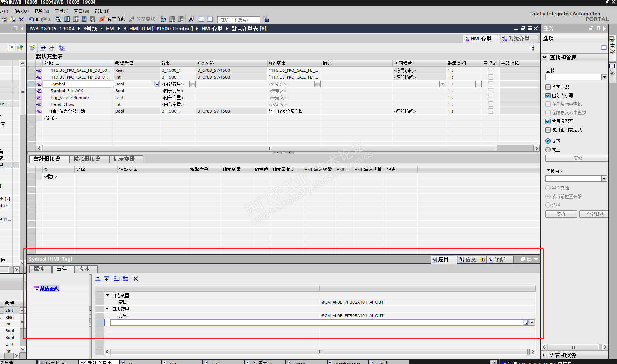Collapse the 查找和替换 section
Viewport: 617px width, 364px height.
tap(544, 57)
